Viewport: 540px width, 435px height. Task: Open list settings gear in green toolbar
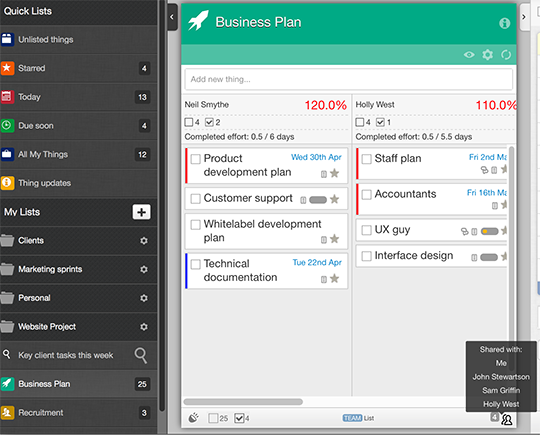coord(487,54)
